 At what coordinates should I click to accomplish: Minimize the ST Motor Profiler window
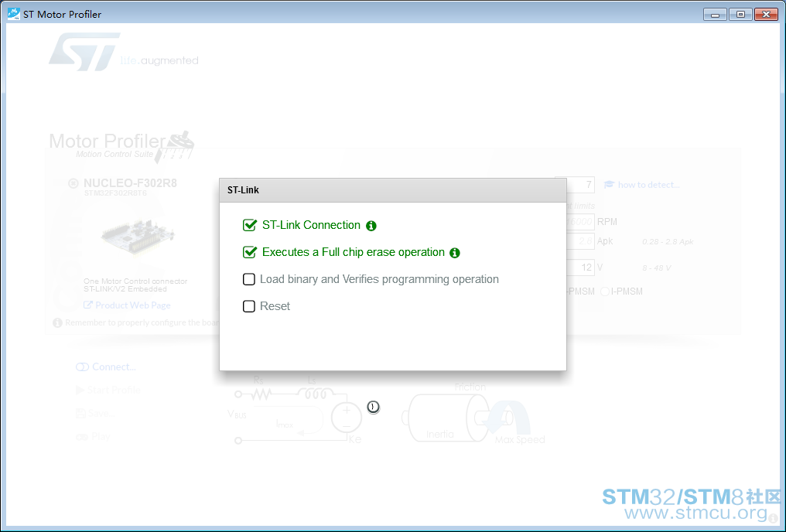point(715,15)
